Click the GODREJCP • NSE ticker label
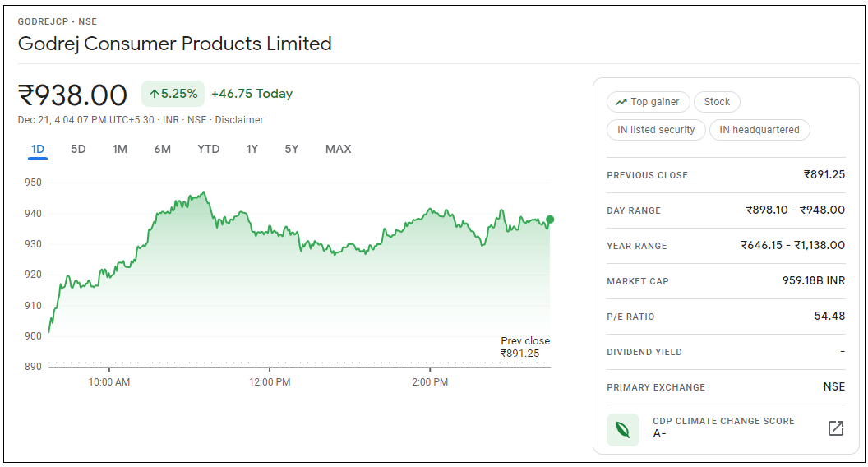Viewport: 868px width, 467px height. click(x=57, y=21)
